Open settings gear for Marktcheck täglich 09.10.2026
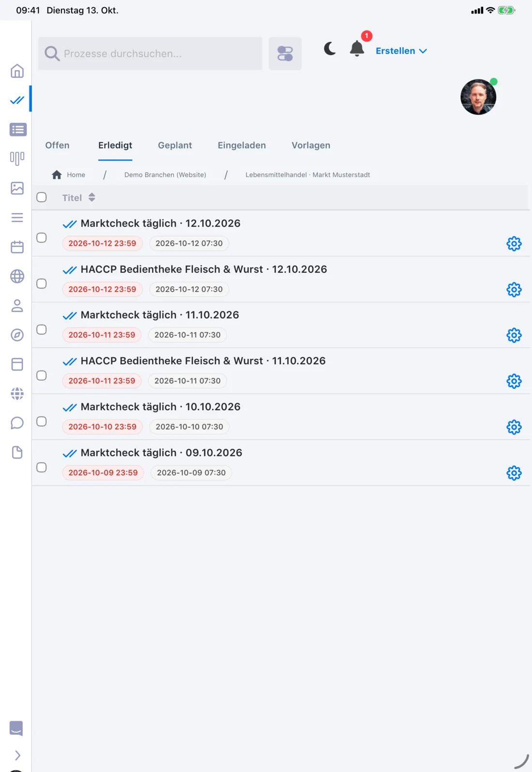 (x=514, y=473)
